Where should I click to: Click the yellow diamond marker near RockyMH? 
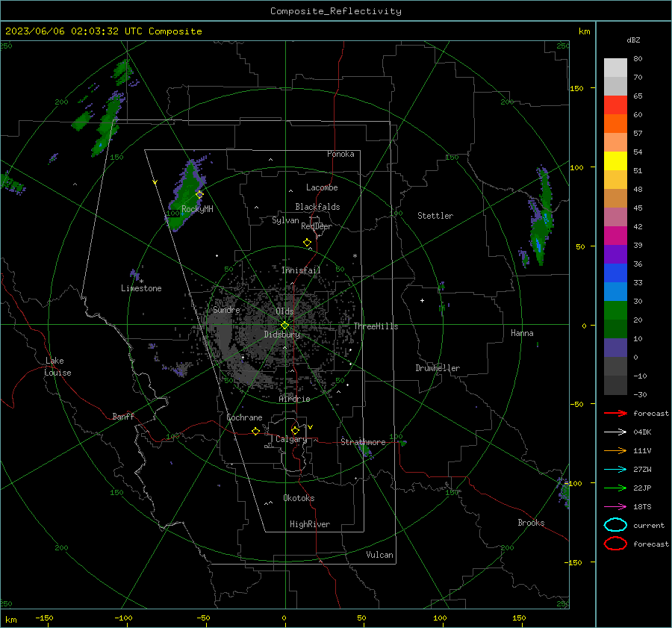click(x=199, y=195)
